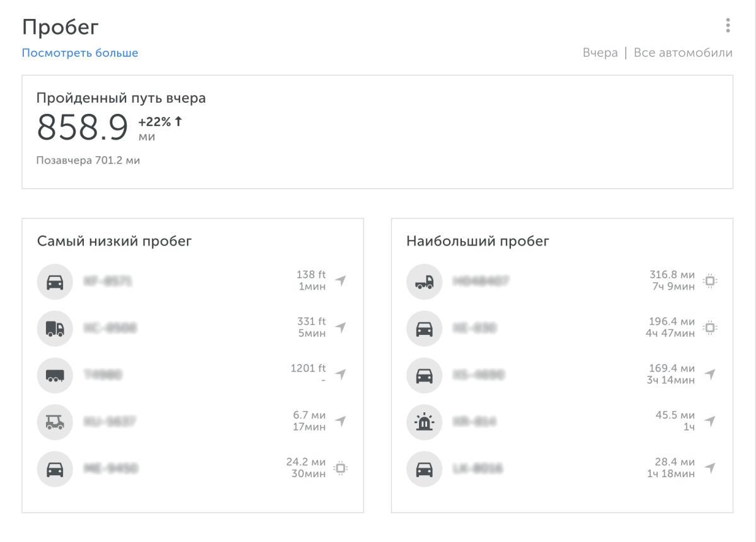The height and width of the screenshot is (542, 756).
Task: Click the location arrow next to 138 ft
Action: tap(341, 281)
